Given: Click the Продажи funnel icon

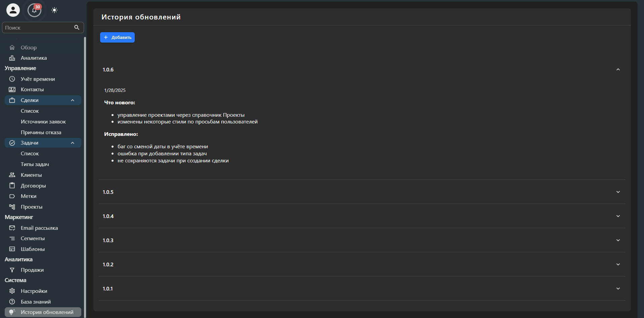Looking at the screenshot, I should tap(12, 270).
